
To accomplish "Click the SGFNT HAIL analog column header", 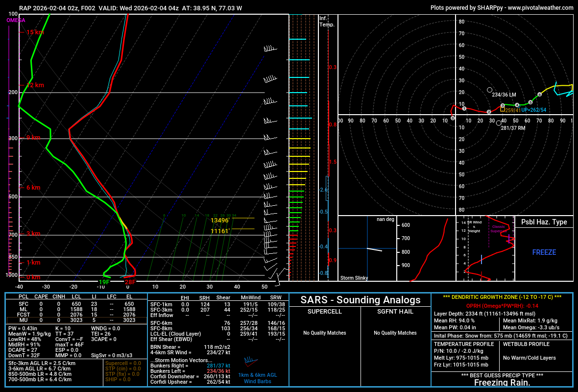I will (396, 312).
